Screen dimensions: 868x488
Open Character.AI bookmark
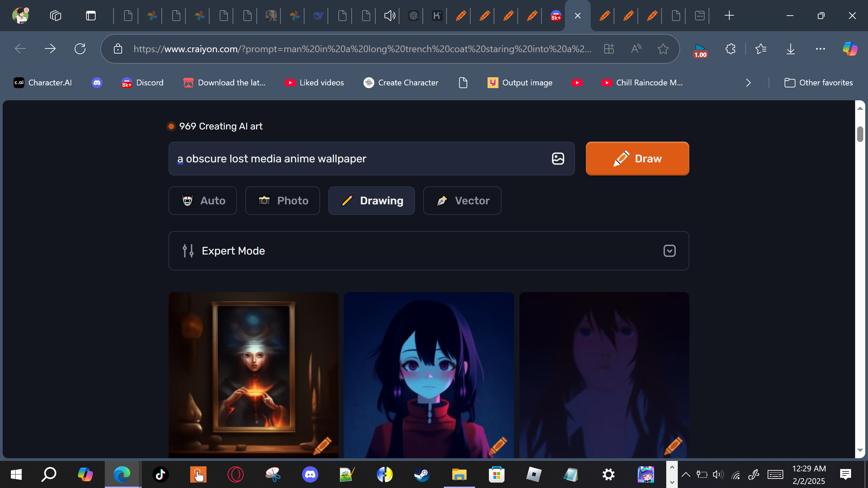43,83
